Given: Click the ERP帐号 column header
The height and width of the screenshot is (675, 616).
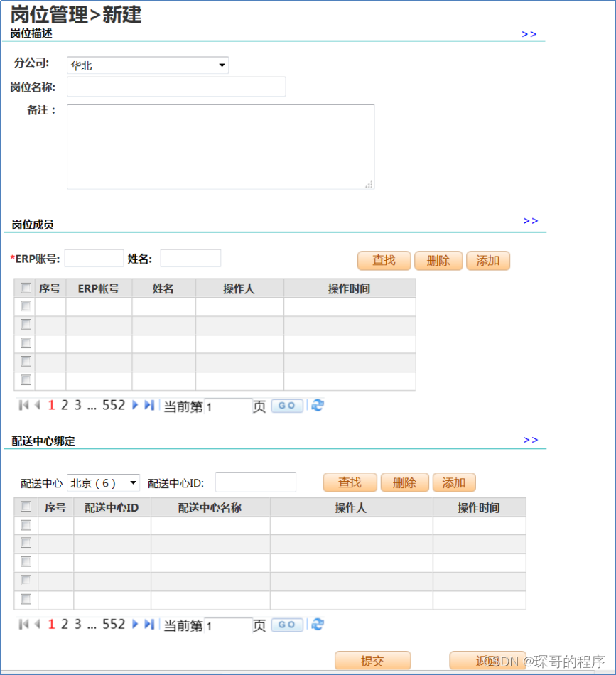Looking at the screenshot, I should pos(99,288).
